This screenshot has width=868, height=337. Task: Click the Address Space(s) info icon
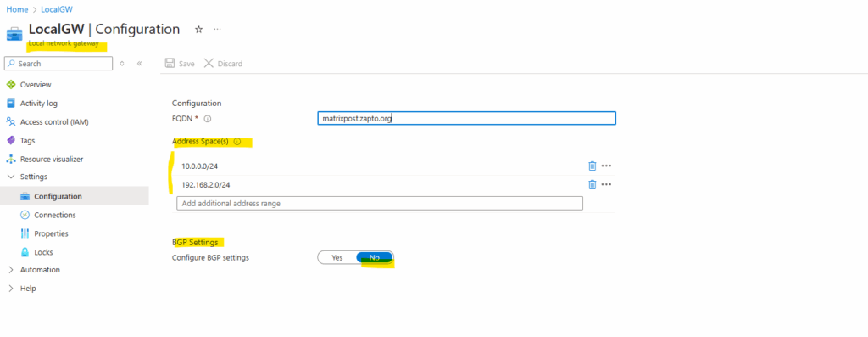point(237,142)
